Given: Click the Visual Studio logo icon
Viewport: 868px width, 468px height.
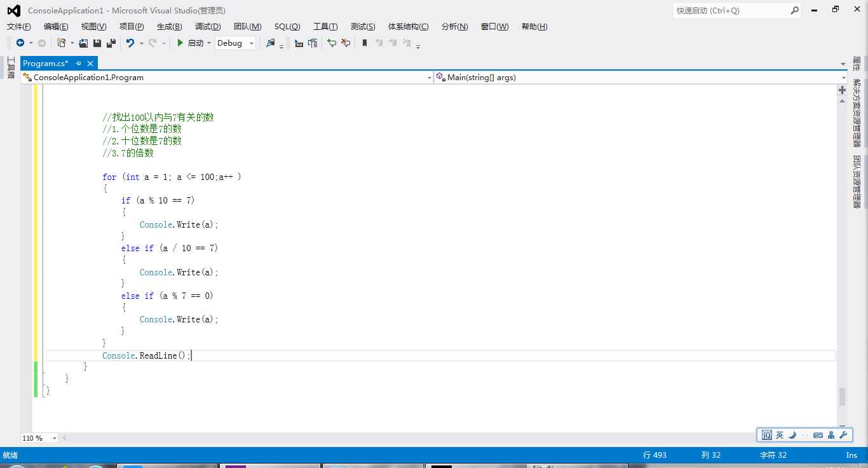Looking at the screenshot, I should 13,10.
